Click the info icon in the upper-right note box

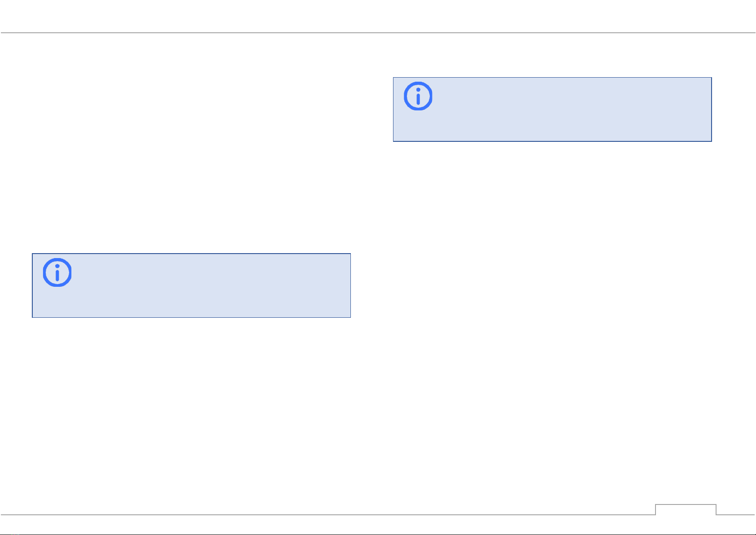pyautogui.click(x=418, y=96)
